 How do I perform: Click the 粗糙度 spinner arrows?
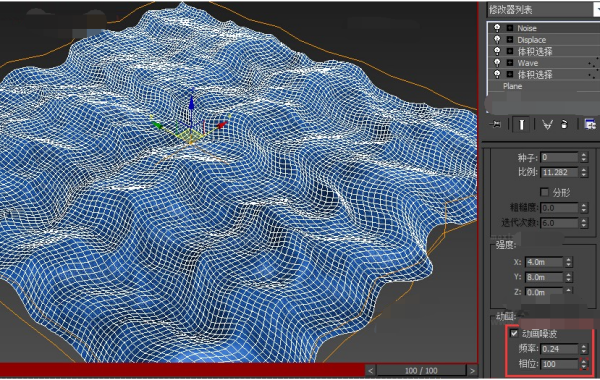584,208
